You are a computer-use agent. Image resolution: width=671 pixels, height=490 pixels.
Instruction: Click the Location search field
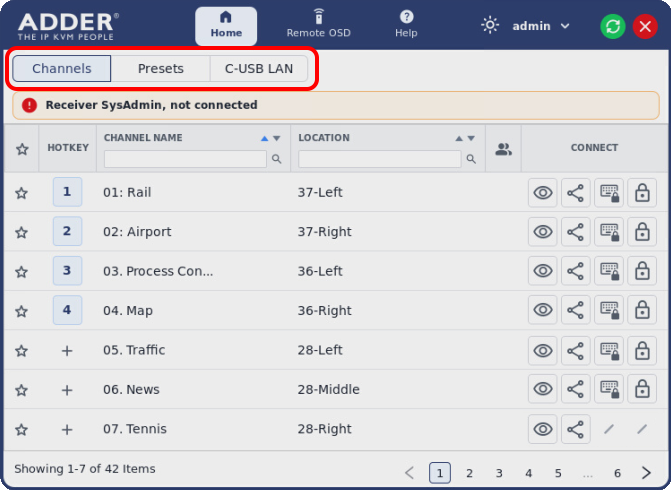[380, 159]
